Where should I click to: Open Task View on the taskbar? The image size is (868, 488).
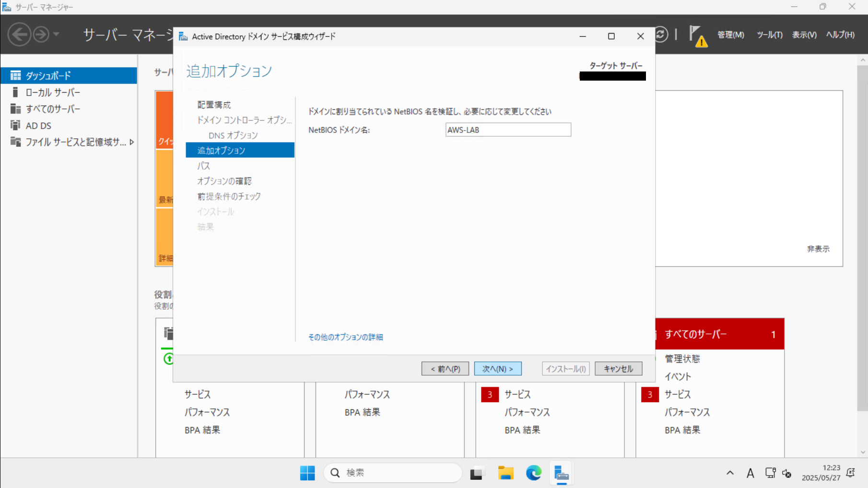click(x=476, y=473)
